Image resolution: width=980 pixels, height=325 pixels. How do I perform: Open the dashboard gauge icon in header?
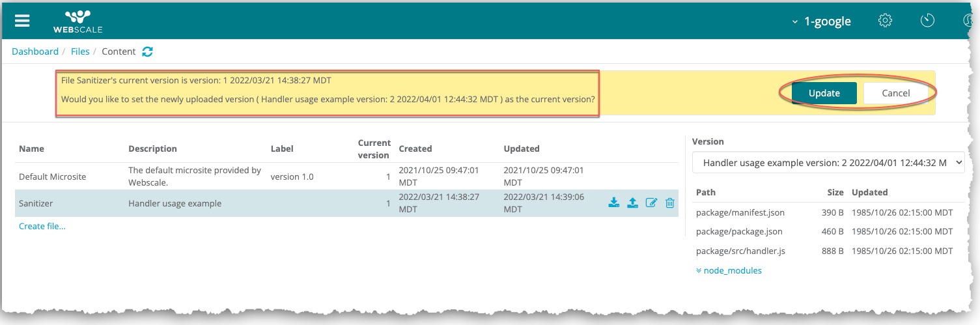(x=927, y=21)
